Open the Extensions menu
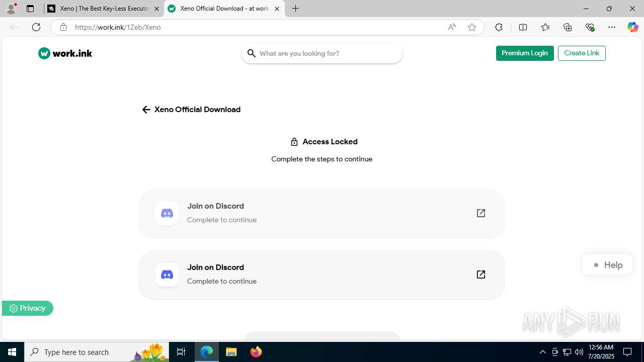This screenshot has width=644, height=362. [499, 27]
